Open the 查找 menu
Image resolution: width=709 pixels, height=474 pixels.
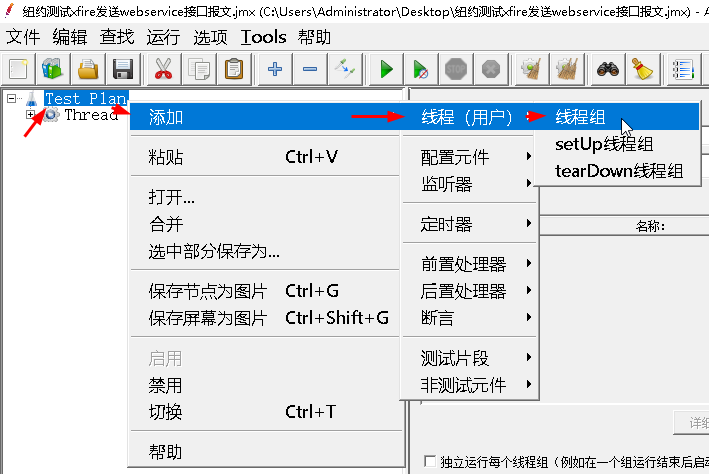[117, 37]
